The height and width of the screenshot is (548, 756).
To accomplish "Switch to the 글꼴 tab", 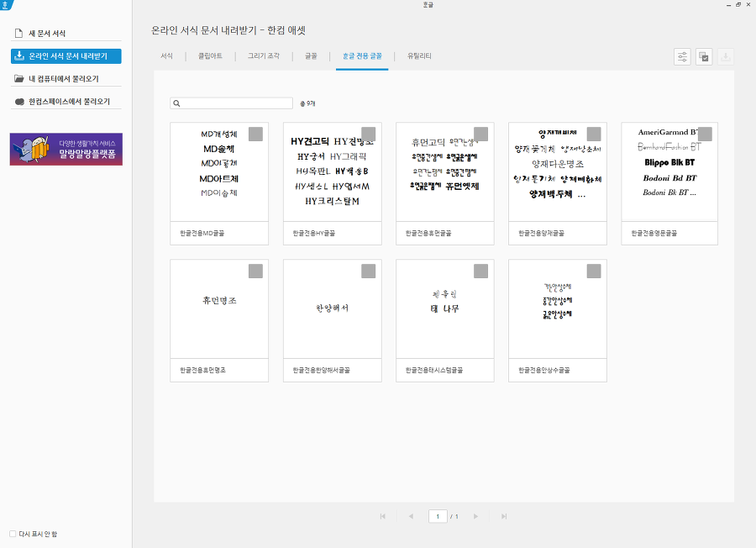I will tap(311, 56).
